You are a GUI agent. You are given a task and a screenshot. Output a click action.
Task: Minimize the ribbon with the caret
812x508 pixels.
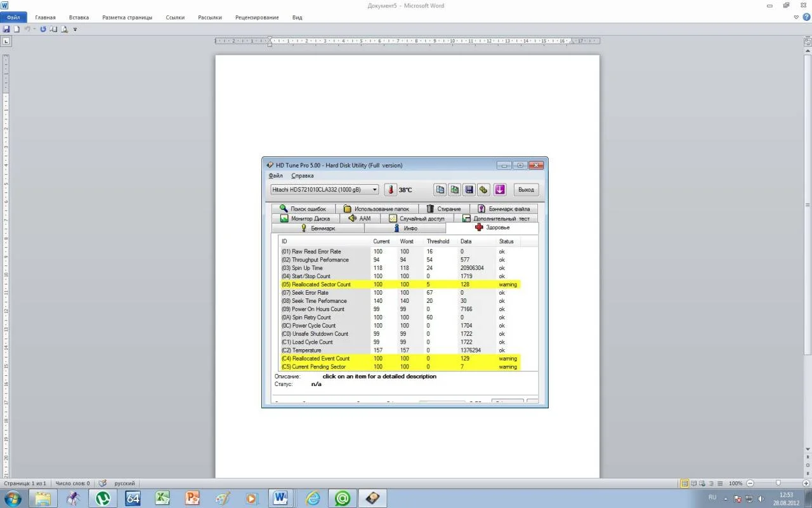point(797,17)
